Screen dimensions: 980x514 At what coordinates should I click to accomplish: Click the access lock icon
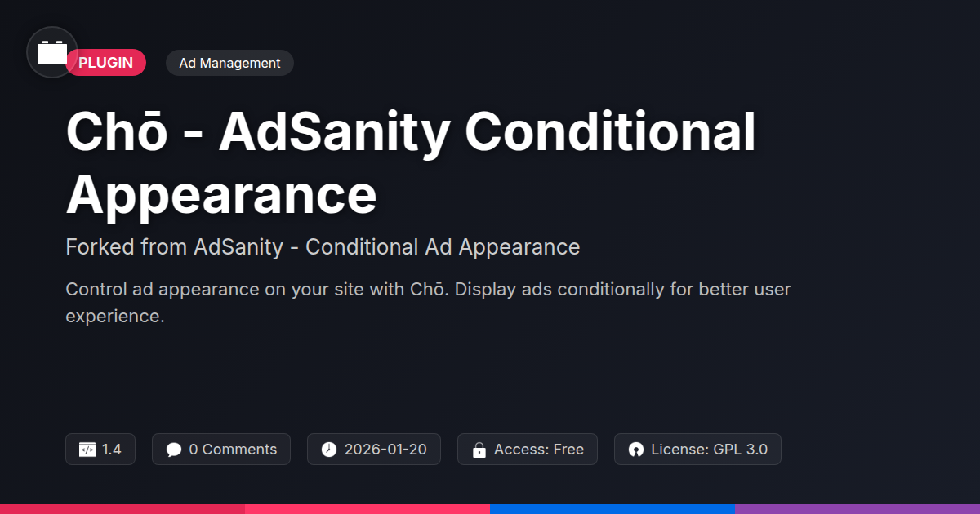tap(479, 450)
